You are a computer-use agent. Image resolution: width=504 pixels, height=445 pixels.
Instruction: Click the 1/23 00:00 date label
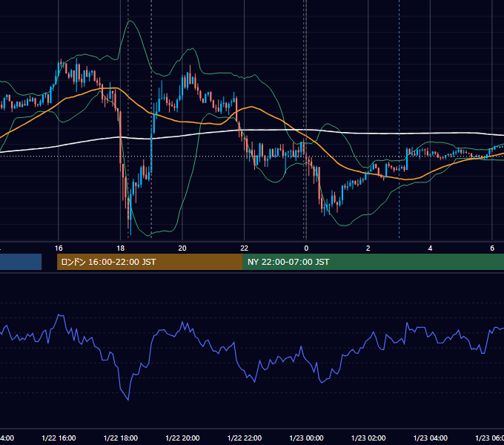pos(306,438)
